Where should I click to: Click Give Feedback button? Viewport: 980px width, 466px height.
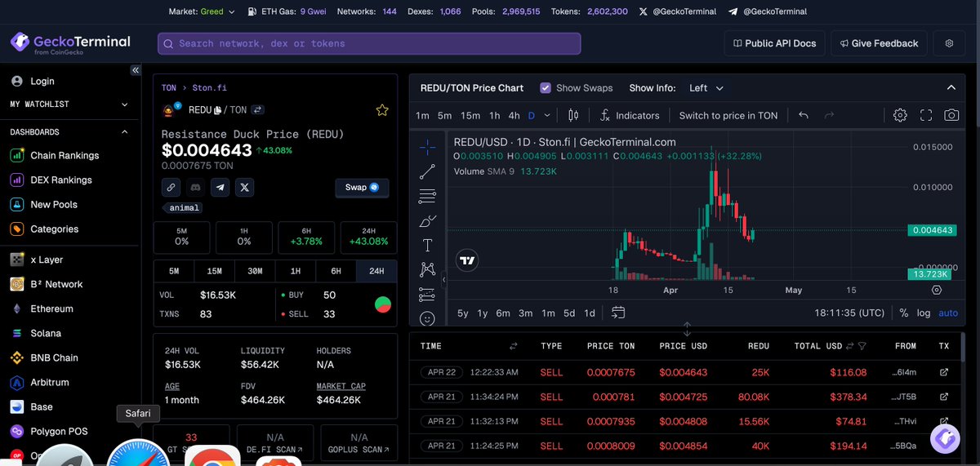point(878,43)
